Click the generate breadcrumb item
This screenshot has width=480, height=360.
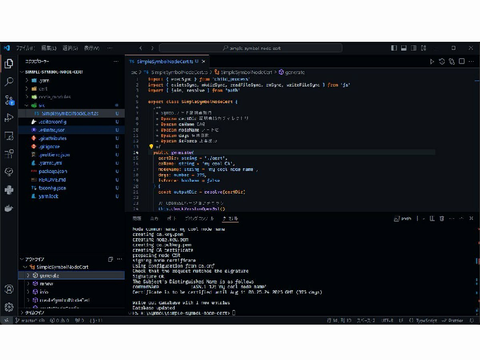[292, 72]
